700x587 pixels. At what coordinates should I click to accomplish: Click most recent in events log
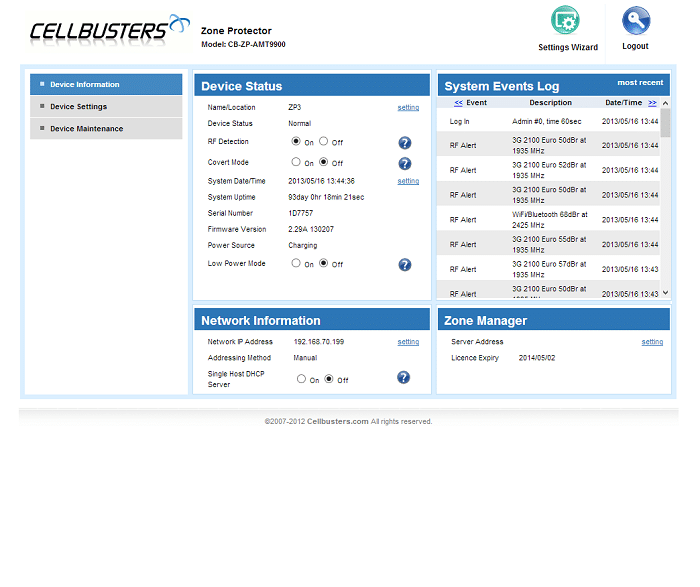pyautogui.click(x=640, y=83)
